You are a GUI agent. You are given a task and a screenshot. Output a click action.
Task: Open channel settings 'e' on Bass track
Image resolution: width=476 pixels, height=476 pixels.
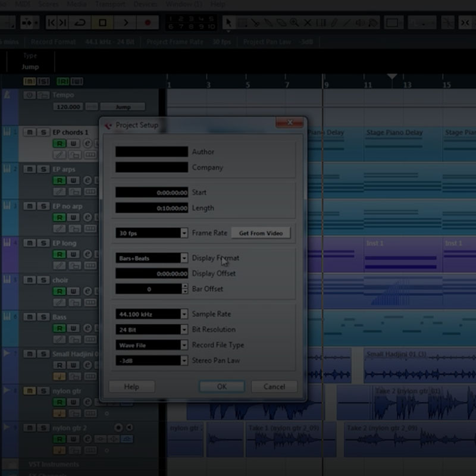pos(87,328)
